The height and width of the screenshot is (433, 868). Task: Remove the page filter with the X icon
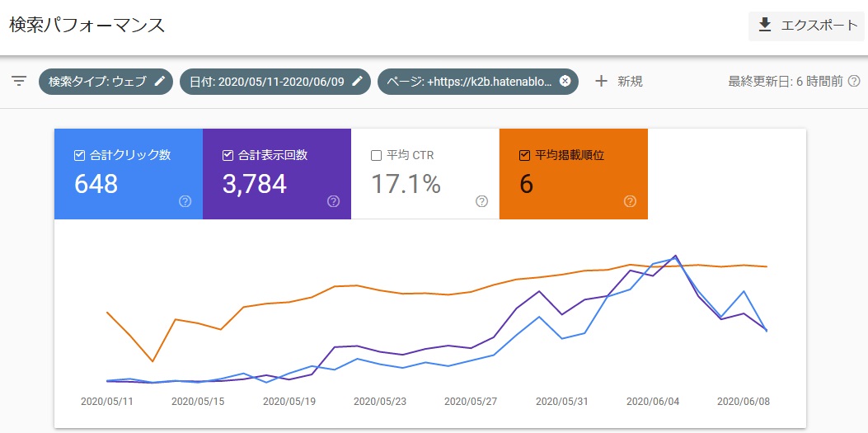coord(565,82)
